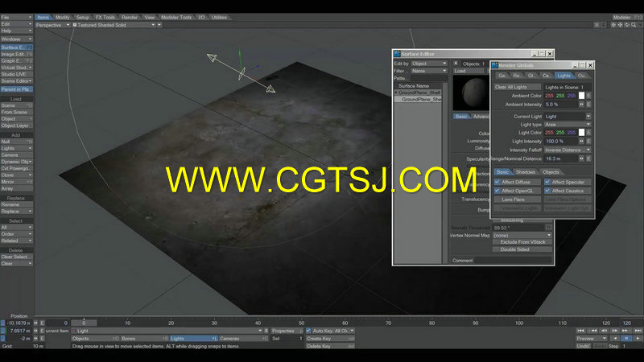Image resolution: width=644 pixels, height=362 pixels.
Task: Open the Current Item Light dropdown
Action: [167, 331]
